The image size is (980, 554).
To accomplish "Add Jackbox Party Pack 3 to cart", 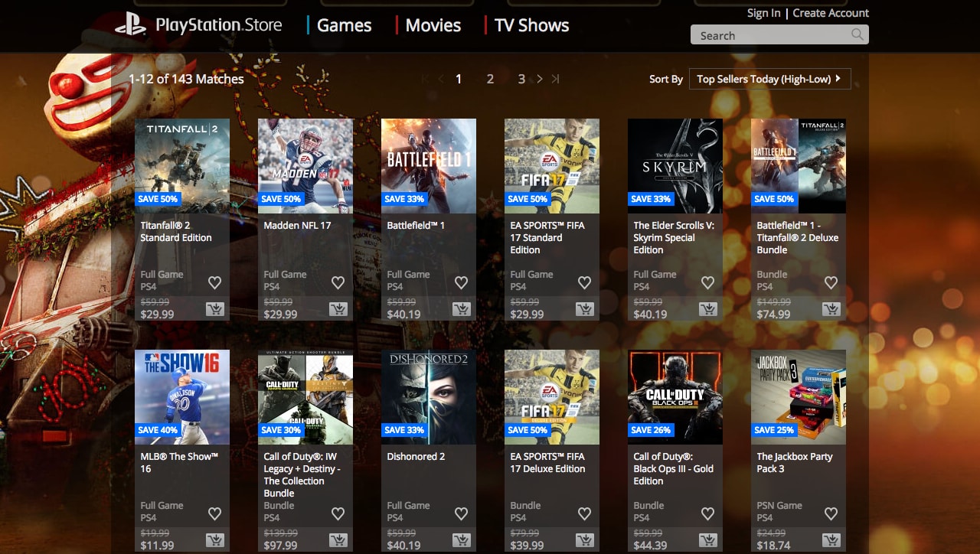I will [831, 540].
